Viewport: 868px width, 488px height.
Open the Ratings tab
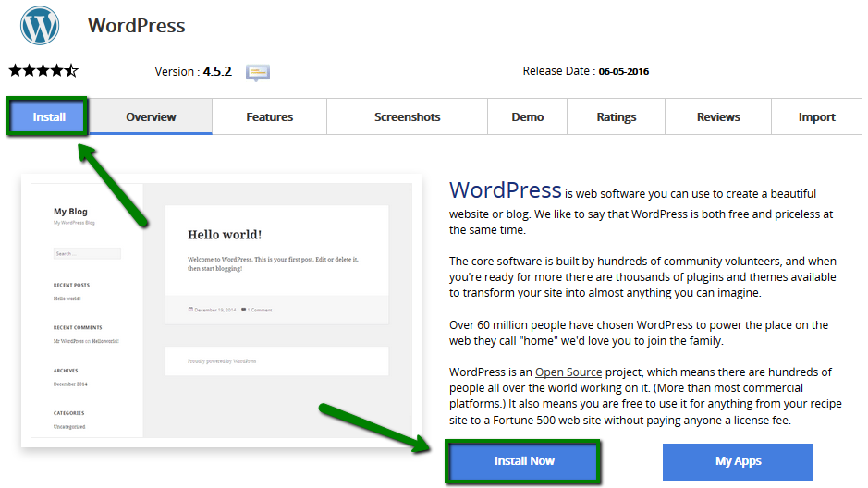617,116
